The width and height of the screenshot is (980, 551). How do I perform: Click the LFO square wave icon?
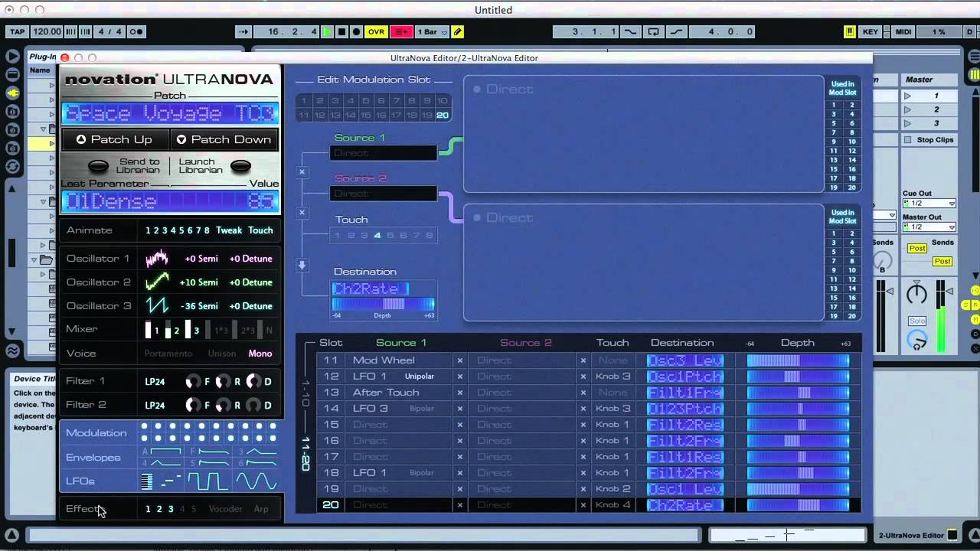click(x=207, y=481)
